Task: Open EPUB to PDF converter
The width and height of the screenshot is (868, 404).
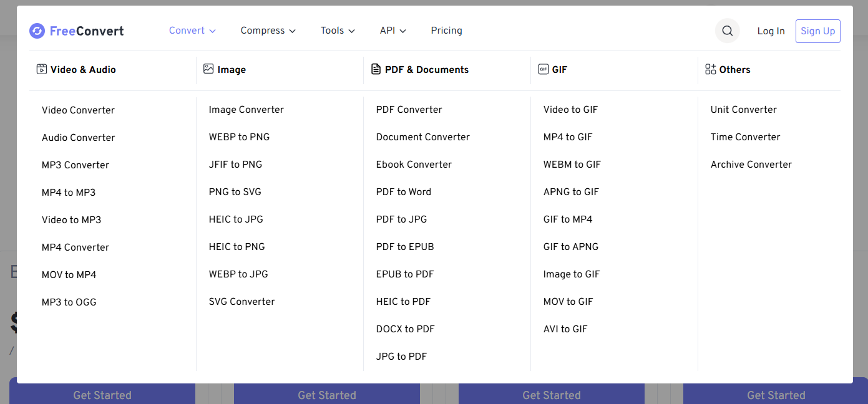Action: tap(405, 274)
